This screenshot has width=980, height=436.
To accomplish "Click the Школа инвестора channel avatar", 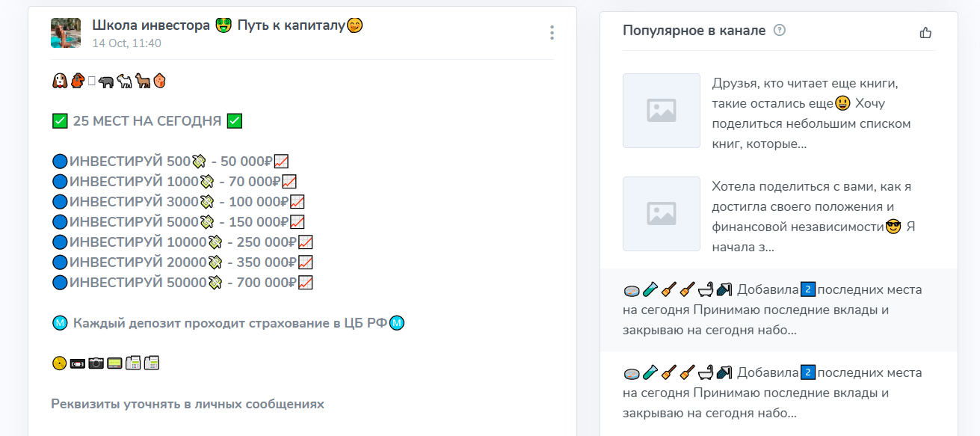I will click(x=66, y=33).
